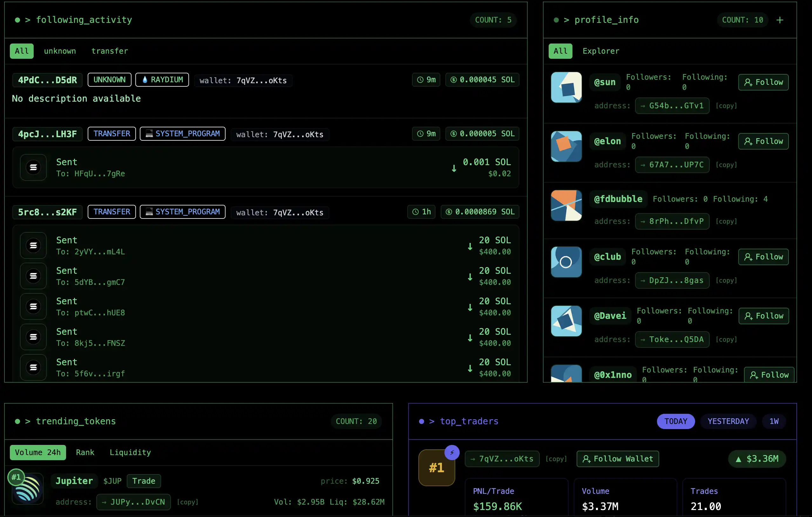Sort trending tokens by Liquidity
This screenshot has height=517, width=812.
coord(130,452)
